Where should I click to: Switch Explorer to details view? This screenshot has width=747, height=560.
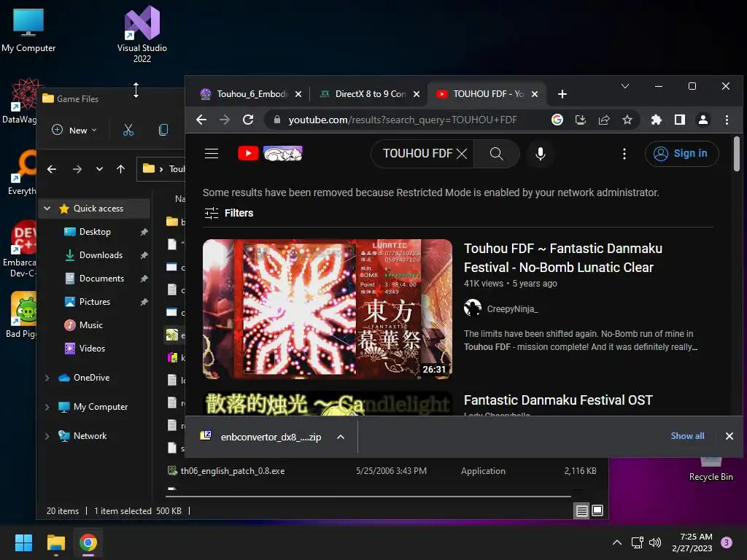pos(581,511)
